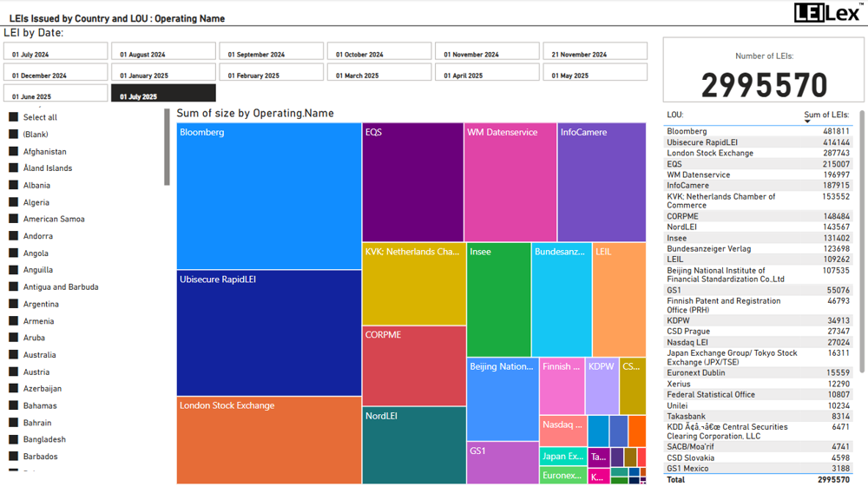This screenshot has width=868, height=487.
Task: Toggle the Select all checkbox
Action: 14,117
